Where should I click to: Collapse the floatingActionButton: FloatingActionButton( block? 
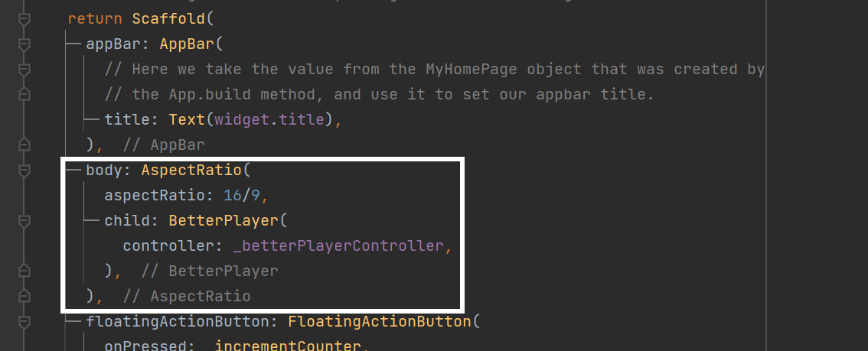pos(24,321)
